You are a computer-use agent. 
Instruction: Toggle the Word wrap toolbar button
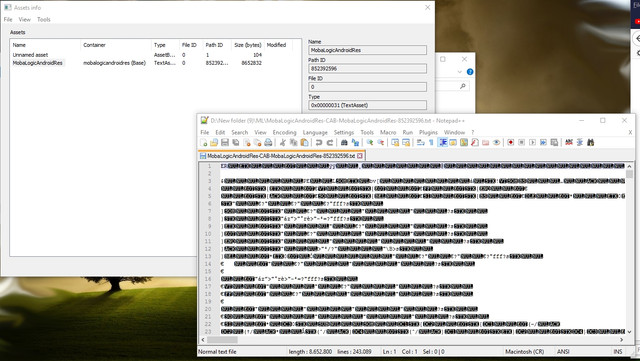[x=420, y=143]
